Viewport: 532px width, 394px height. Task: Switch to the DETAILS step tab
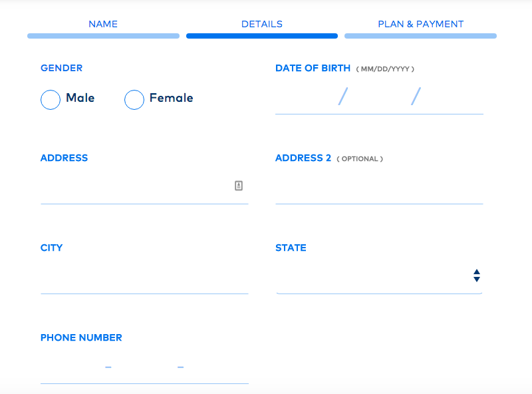(x=262, y=24)
